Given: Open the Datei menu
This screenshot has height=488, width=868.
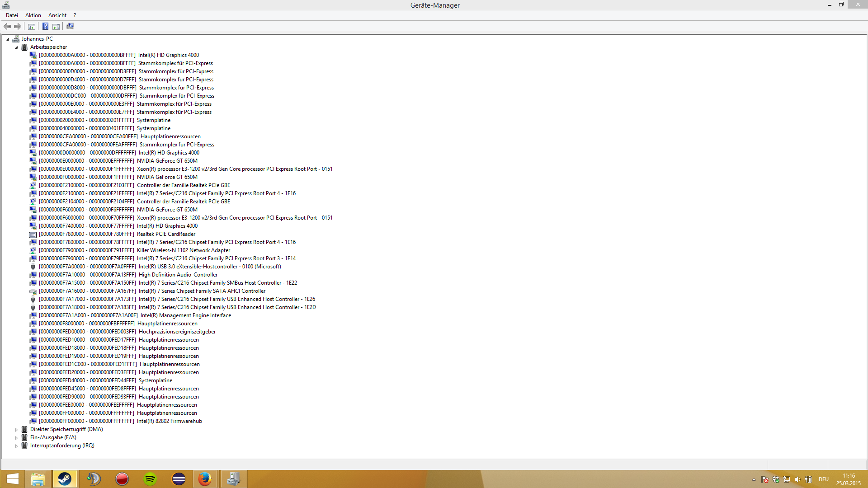Looking at the screenshot, I should [x=12, y=15].
